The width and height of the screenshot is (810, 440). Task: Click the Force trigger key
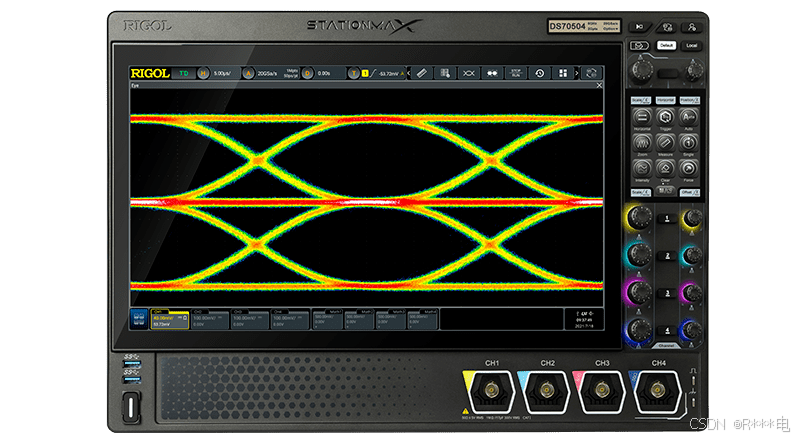pyautogui.click(x=689, y=168)
